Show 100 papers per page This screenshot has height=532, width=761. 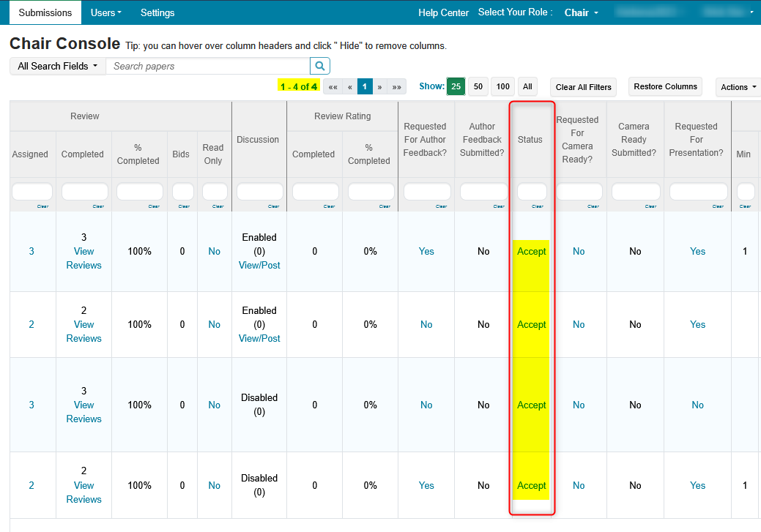point(502,86)
